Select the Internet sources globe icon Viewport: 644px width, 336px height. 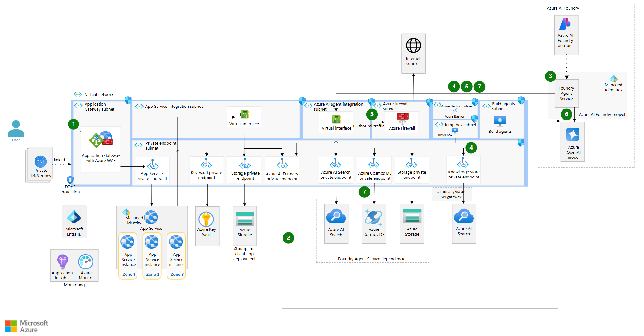click(413, 46)
